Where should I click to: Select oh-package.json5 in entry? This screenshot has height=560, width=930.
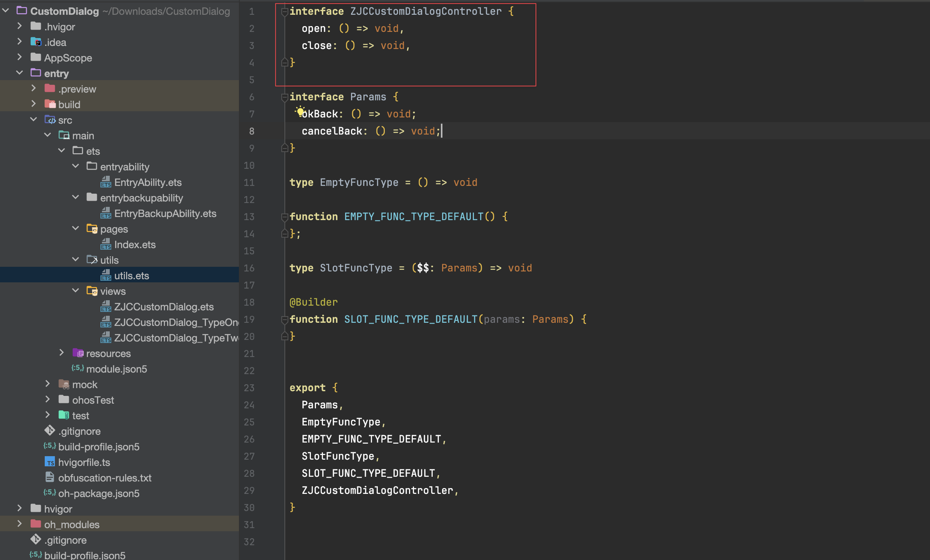98,493
